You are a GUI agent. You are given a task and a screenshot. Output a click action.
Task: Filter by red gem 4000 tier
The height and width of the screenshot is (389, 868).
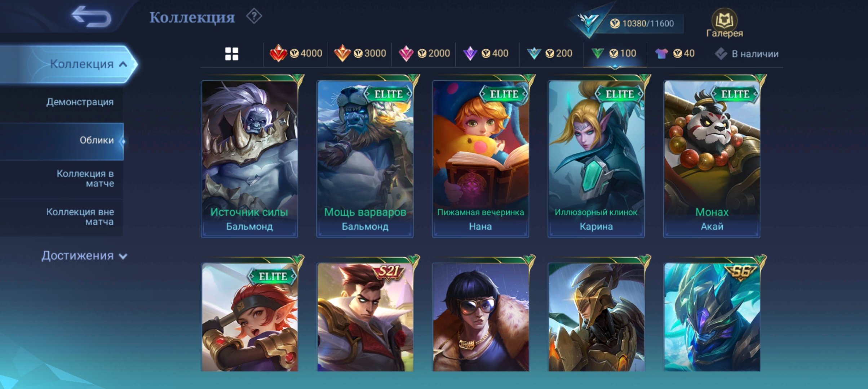point(296,54)
